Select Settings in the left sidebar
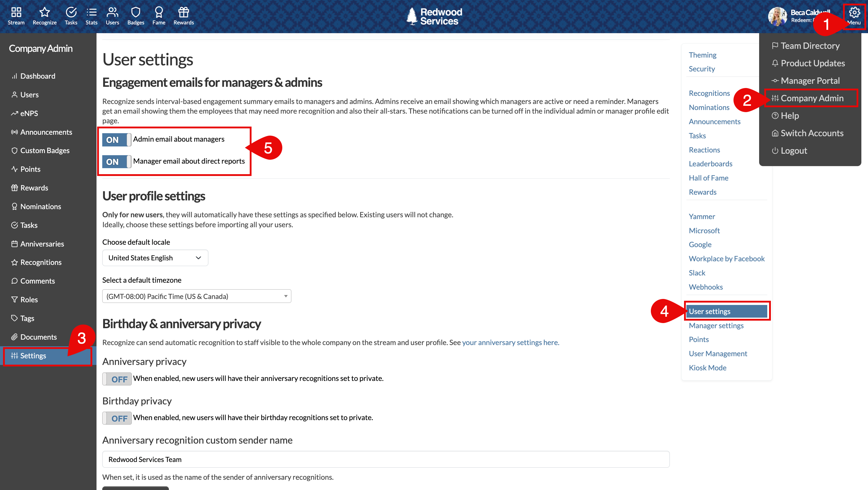The width and height of the screenshot is (868, 490). pyautogui.click(x=48, y=356)
